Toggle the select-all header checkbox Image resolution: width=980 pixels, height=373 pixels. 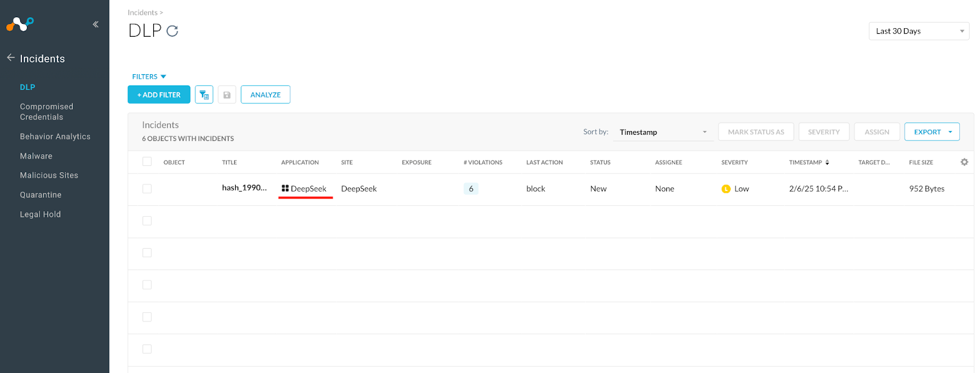147,162
